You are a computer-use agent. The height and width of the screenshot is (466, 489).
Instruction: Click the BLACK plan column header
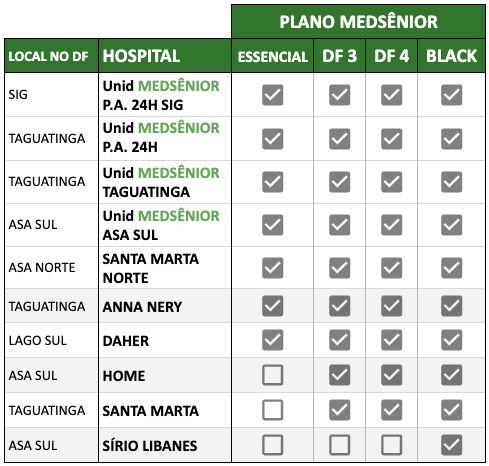(451, 56)
